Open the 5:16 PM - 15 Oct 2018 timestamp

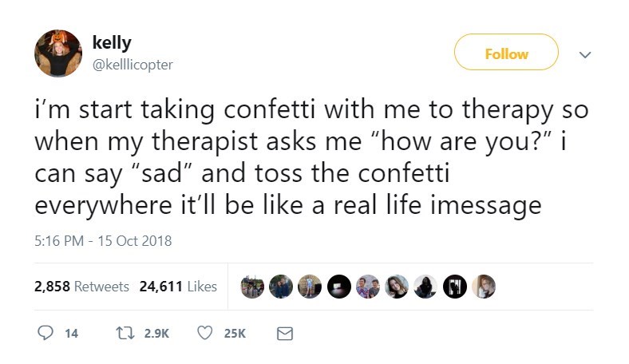coord(103,239)
